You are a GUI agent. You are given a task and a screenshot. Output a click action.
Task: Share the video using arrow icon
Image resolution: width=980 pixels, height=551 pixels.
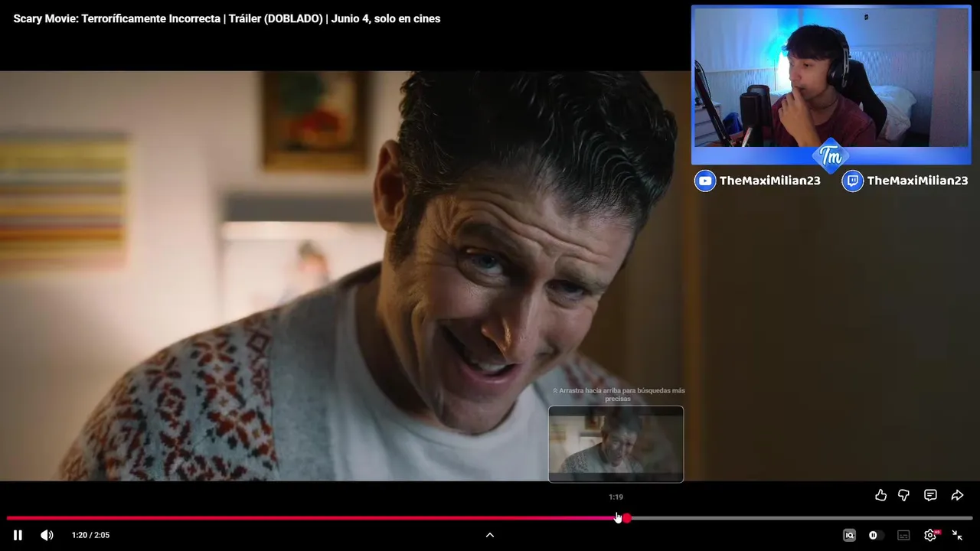pos(957,495)
